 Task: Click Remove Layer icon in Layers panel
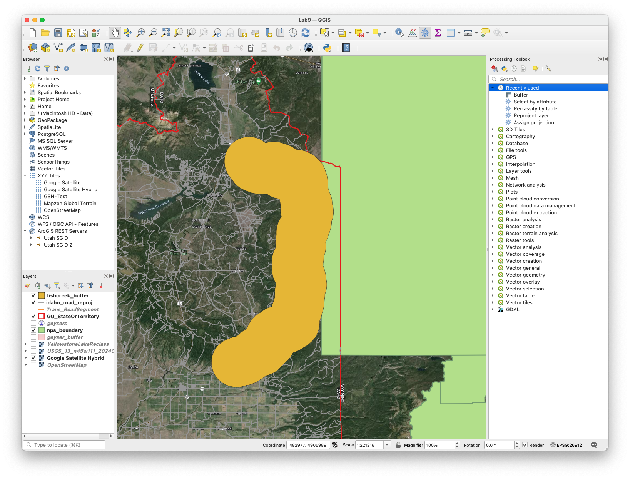[101, 286]
